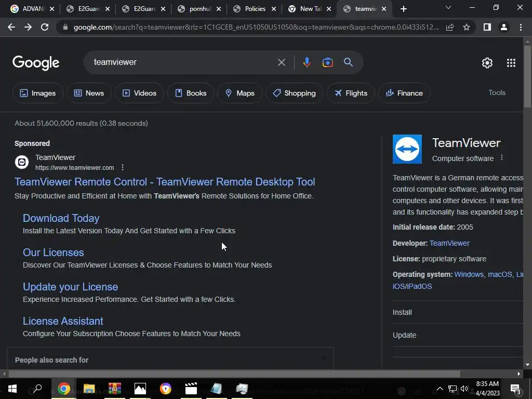532x399 pixels.
Task: Go forward with the browser arrow
Action: point(28,27)
